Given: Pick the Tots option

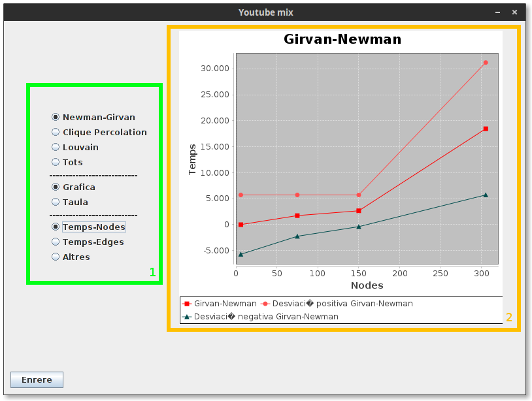Looking at the screenshot, I should click(x=67, y=162).
